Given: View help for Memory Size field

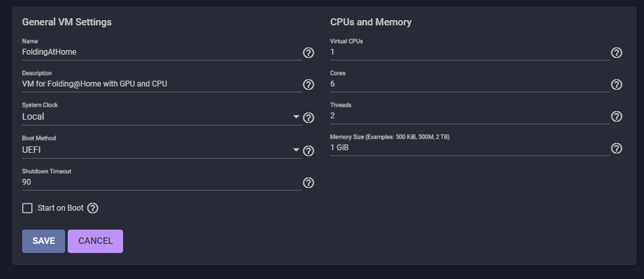Looking at the screenshot, I should coord(617,148).
